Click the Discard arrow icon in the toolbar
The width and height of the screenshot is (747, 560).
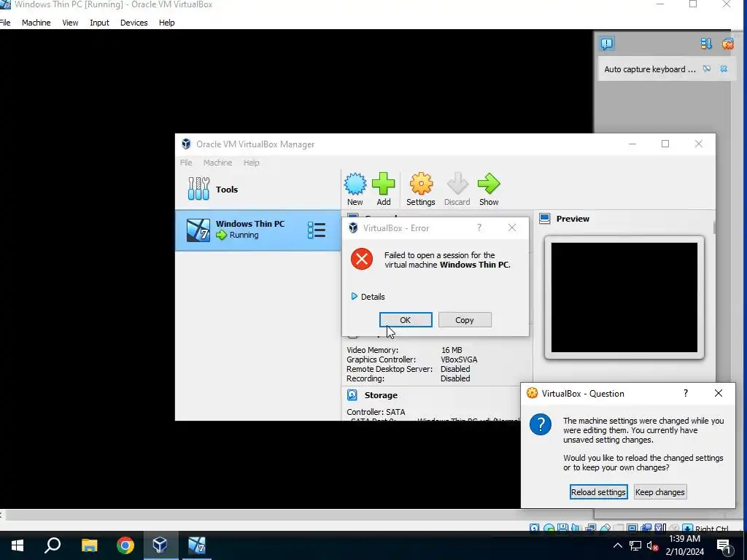(457, 184)
